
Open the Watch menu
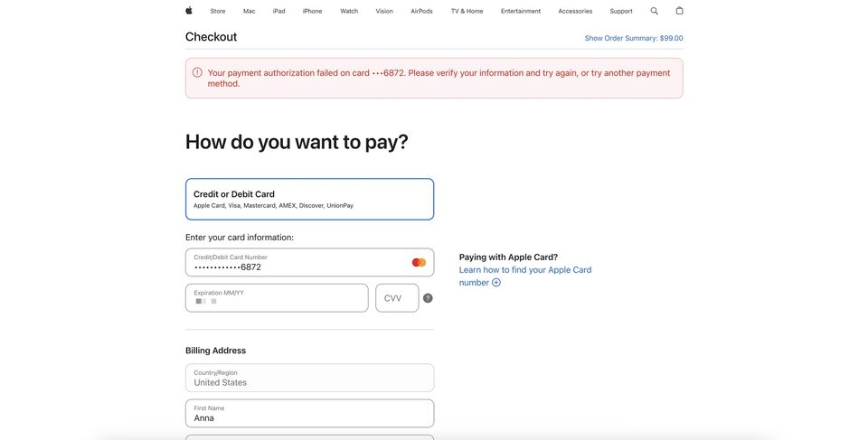point(349,11)
